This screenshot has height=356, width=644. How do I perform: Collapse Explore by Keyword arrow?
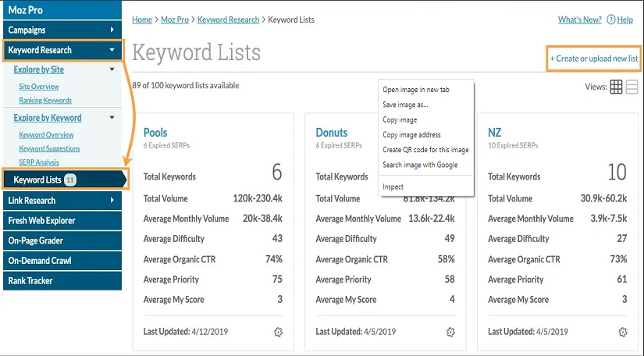pos(112,117)
